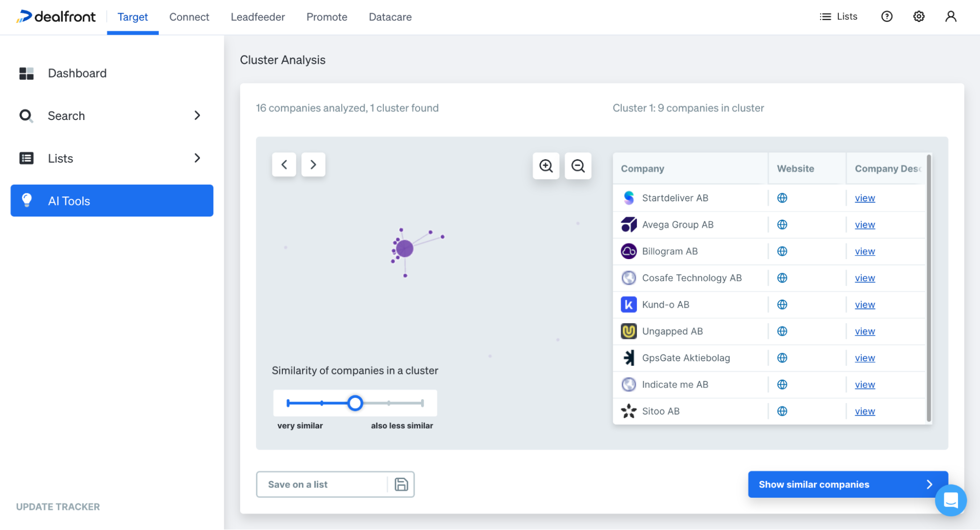Adjust the company similarity slider
The width and height of the screenshot is (980, 530).
point(355,403)
